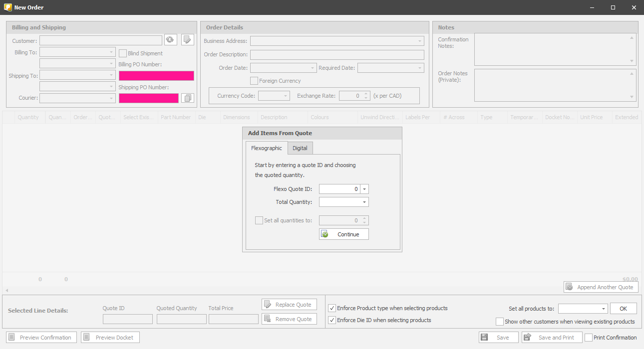Click the refresh icon beside Customer field

(x=170, y=40)
